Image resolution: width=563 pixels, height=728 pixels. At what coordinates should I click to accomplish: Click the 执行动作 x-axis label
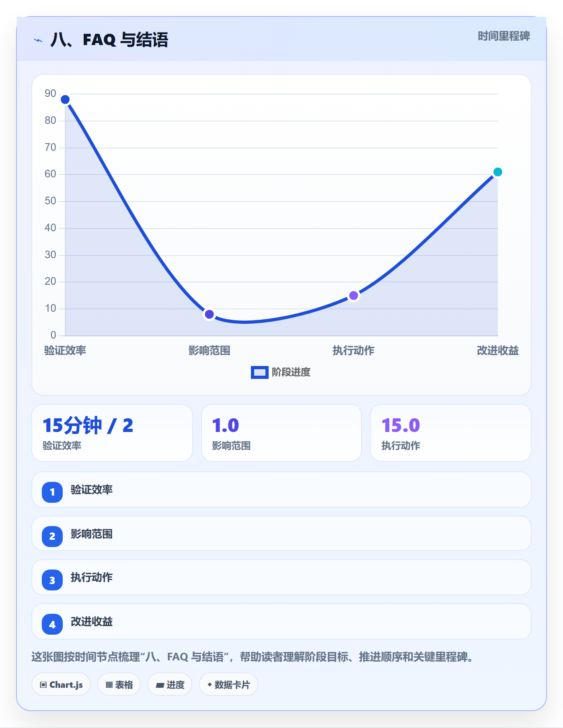353,351
